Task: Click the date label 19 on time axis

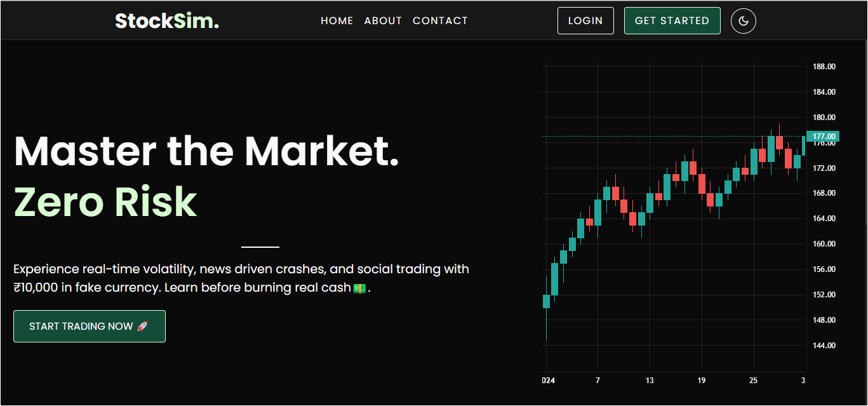Action: 701,381
